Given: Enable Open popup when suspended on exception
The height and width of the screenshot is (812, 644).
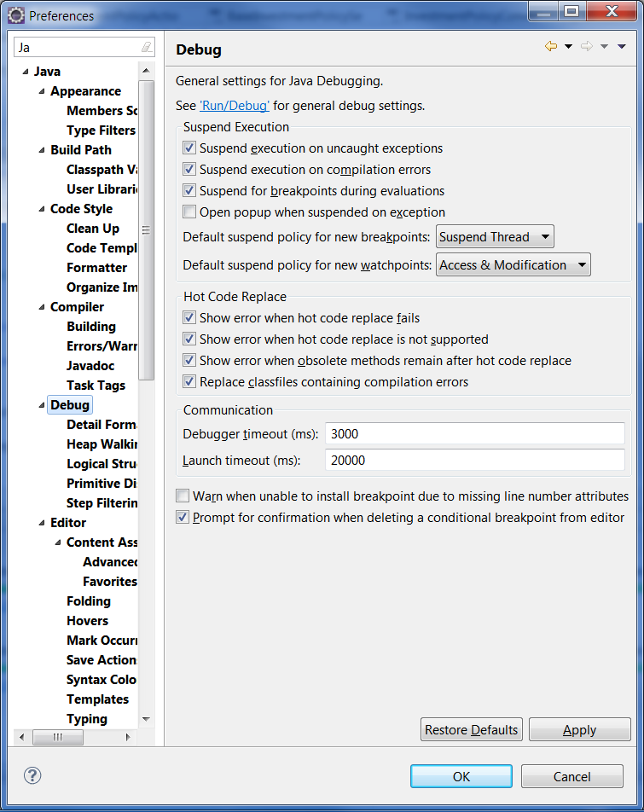Looking at the screenshot, I should pos(189,212).
